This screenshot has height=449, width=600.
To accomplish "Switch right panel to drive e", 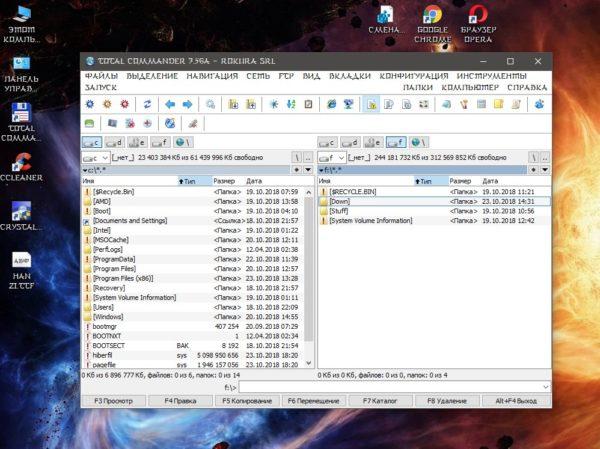I will point(373,143).
